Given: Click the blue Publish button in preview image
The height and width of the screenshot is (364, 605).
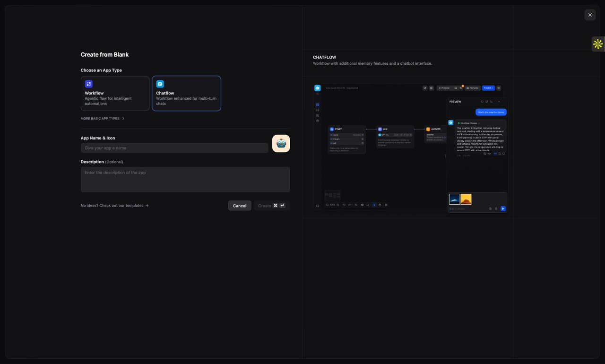Looking at the screenshot, I should [488, 88].
